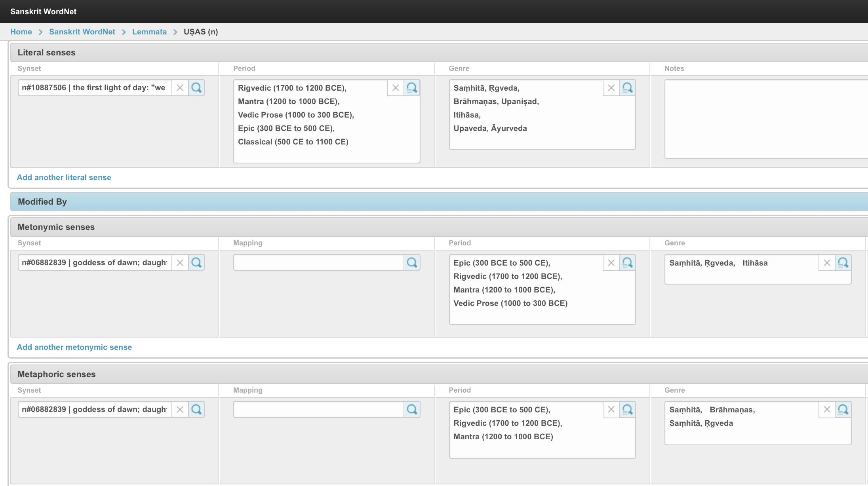Go to Home breadcrumb
Image resolution: width=868 pixels, height=486 pixels.
click(21, 32)
